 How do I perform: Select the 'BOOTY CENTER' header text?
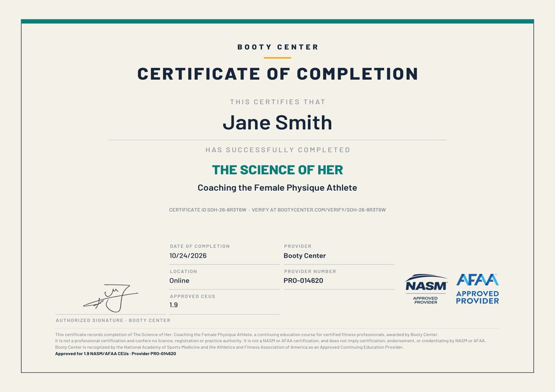(x=278, y=47)
